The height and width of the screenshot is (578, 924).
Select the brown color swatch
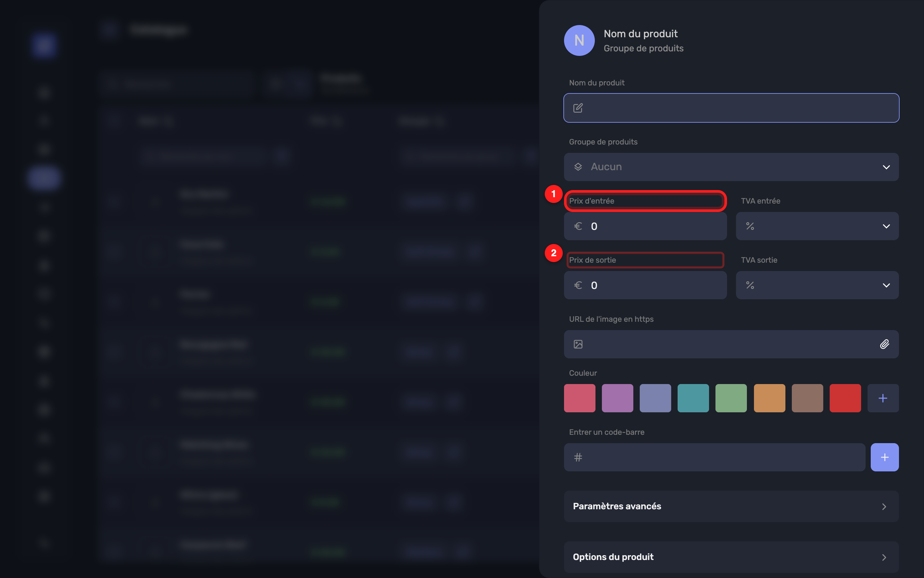(807, 398)
